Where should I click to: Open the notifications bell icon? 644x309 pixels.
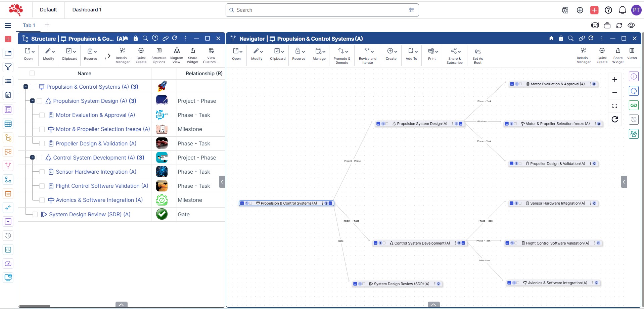pyautogui.click(x=622, y=10)
